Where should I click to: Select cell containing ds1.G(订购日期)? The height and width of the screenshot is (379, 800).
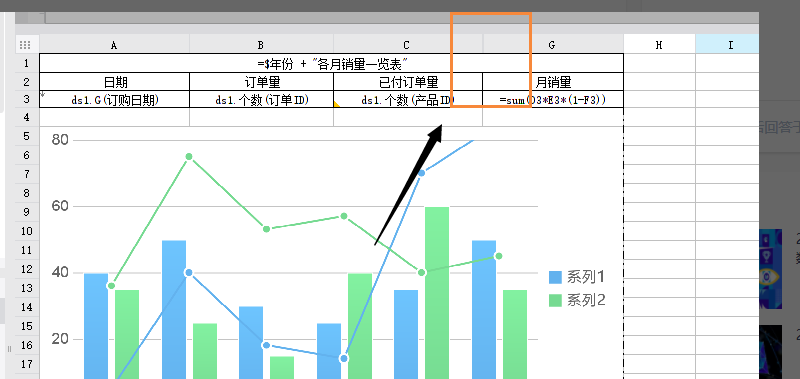point(114,99)
